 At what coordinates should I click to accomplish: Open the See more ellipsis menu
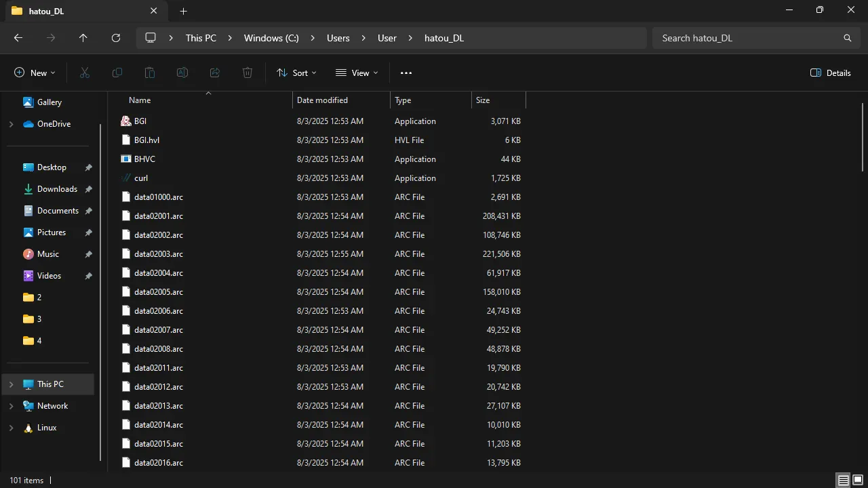(x=406, y=73)
